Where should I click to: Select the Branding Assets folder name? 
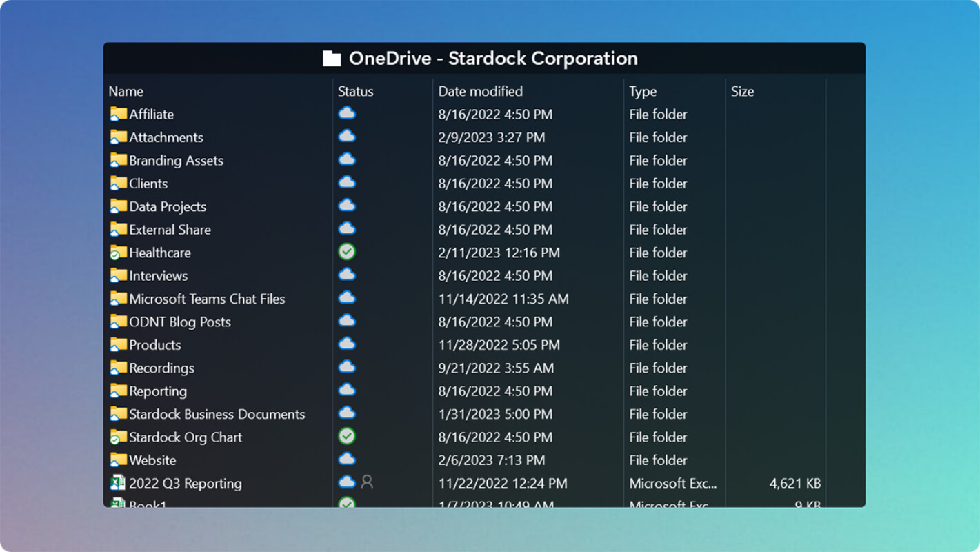[177, 161]
